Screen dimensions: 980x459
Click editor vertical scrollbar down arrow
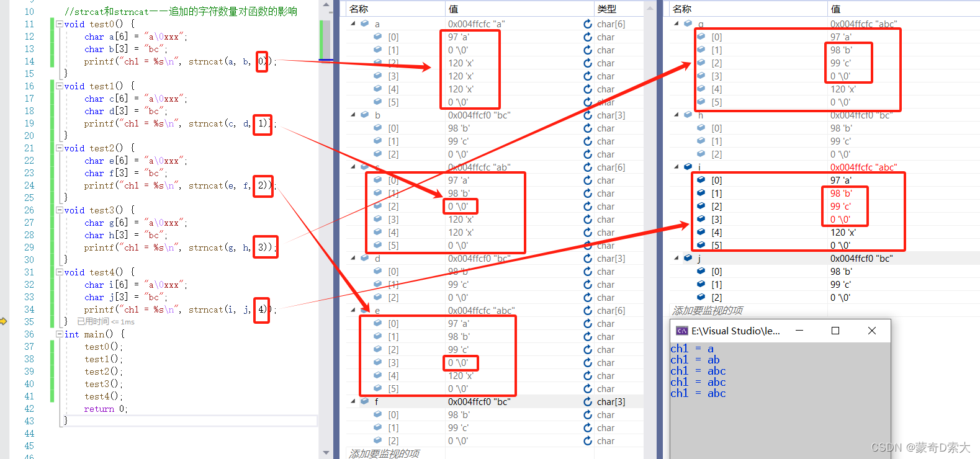pos(326,452)
